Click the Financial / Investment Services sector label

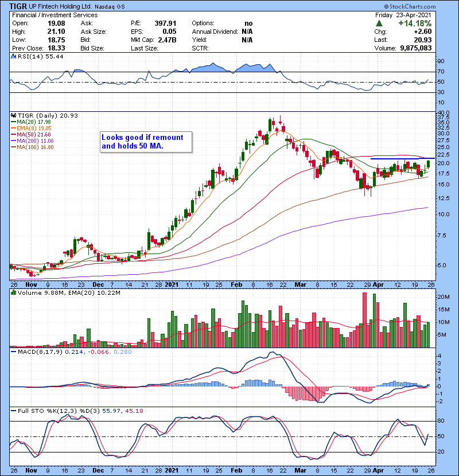[55, 15]
